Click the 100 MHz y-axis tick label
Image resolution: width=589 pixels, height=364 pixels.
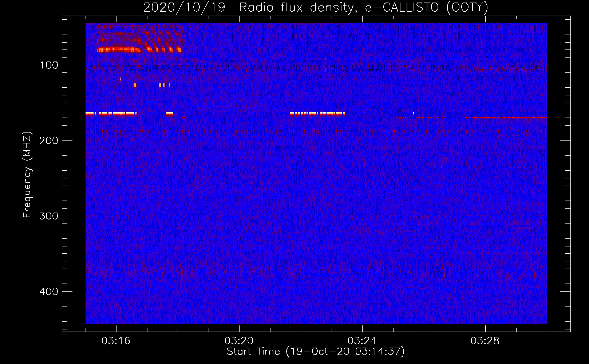click(x=49, y=65)
